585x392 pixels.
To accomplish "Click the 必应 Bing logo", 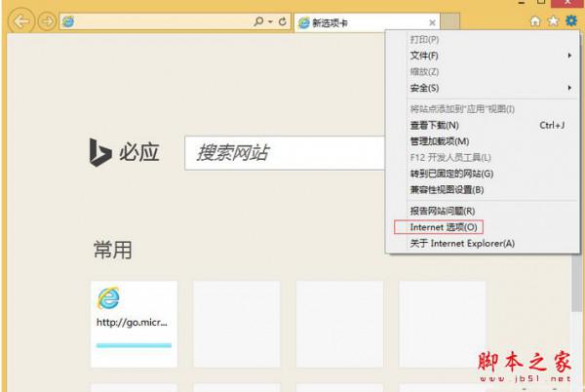I will coord(125,152).
